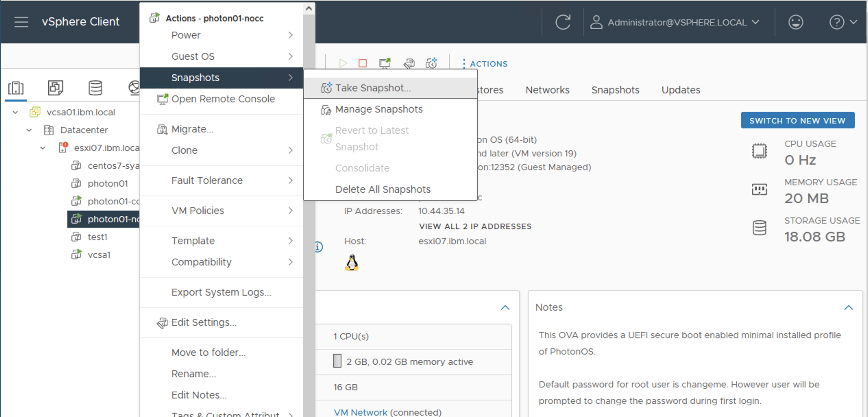Click the smiley feedback icon
868x417 pixels.
tap(795, 22)
